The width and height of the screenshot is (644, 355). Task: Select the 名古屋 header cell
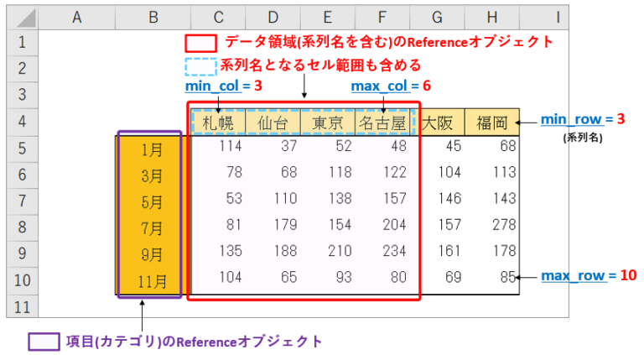click(x=383, y=123)
